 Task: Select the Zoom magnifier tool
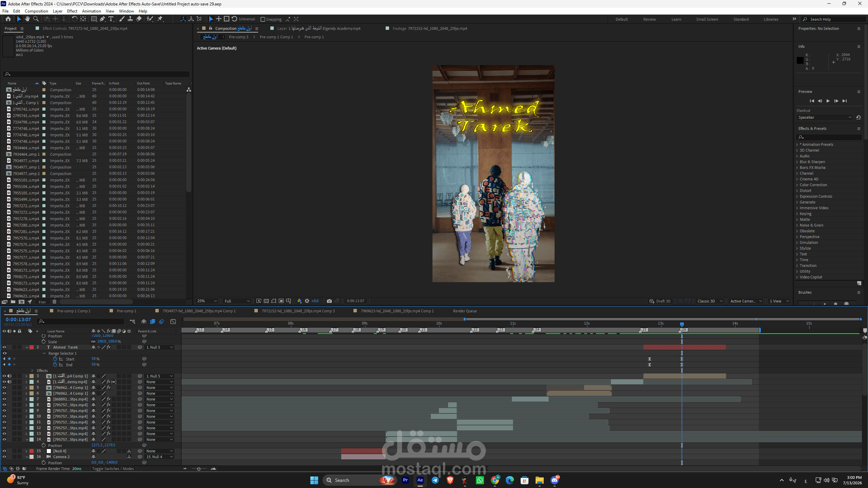36,19
